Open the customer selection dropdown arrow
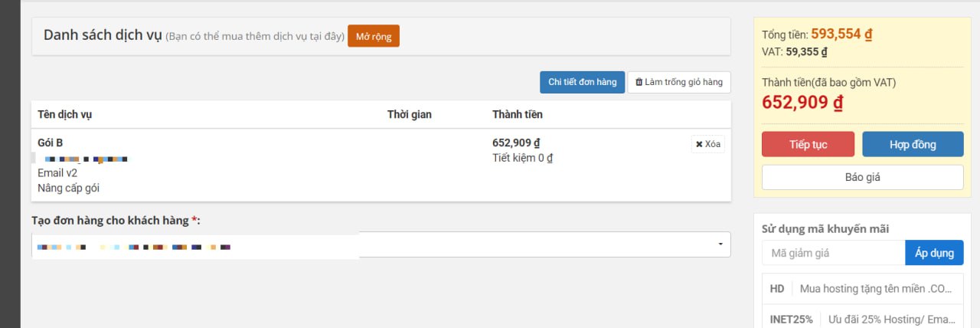 click(720, 244)
